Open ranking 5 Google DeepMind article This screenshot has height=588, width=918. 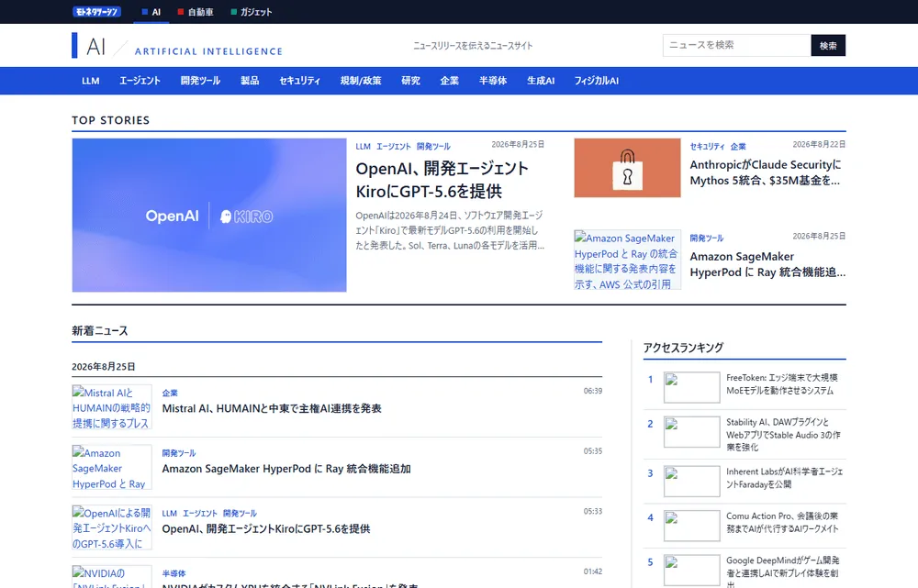point(783,571)
